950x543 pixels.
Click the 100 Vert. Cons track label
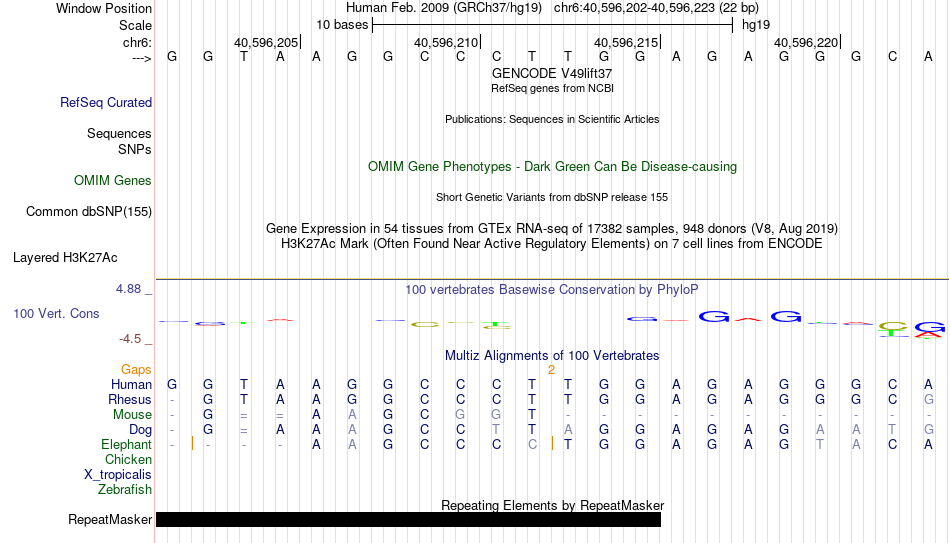[x=56, y=313]
